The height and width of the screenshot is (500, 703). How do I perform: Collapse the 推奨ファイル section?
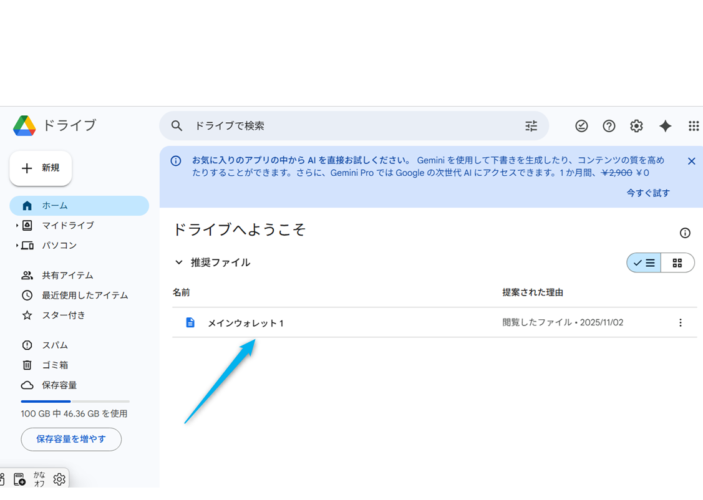pos(178,262)
